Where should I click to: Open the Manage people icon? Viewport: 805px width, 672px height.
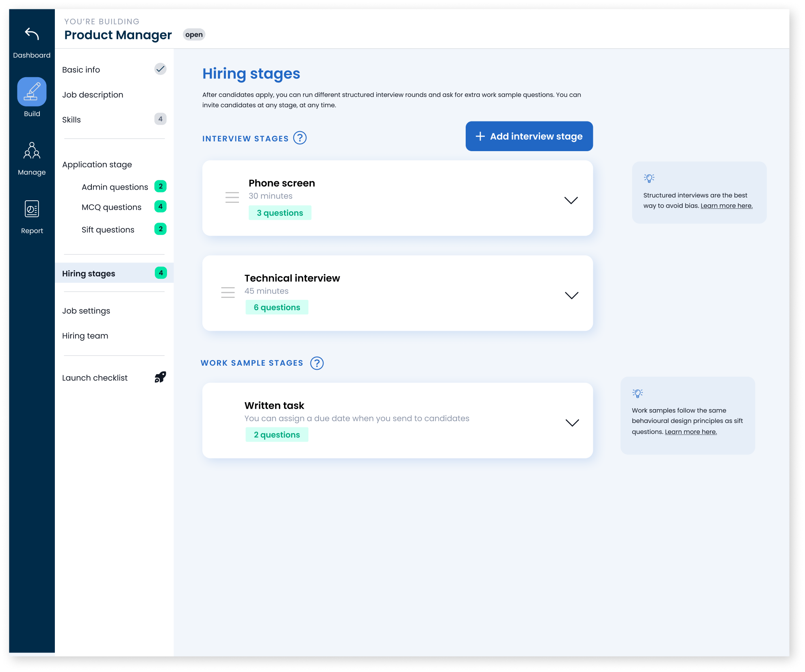(x=32, y=150)
